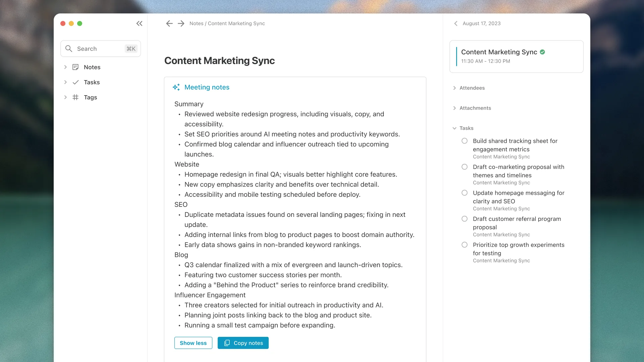This screenshot has height=362, width=644.
Task: Expand the Attendees section
Action: pos(454,88)
